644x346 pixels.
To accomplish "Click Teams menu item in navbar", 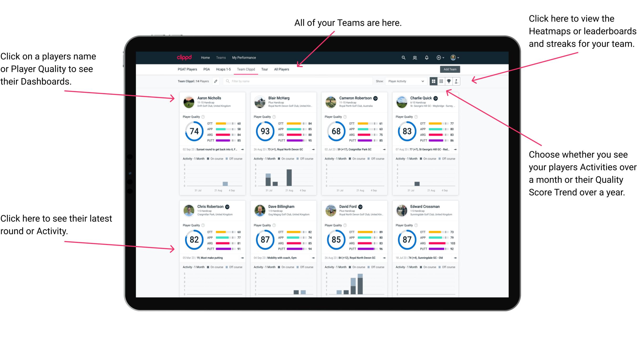I will tap(222, 57).
